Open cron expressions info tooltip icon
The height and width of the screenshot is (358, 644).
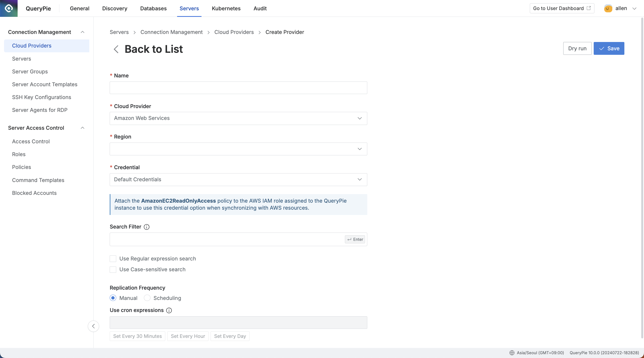[x=169, y=310]
